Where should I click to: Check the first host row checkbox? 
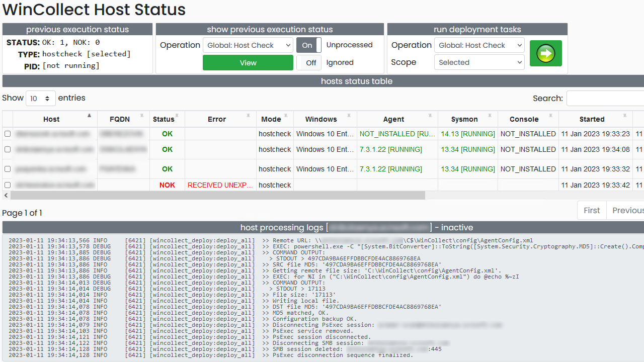click(x=8, y=134)
